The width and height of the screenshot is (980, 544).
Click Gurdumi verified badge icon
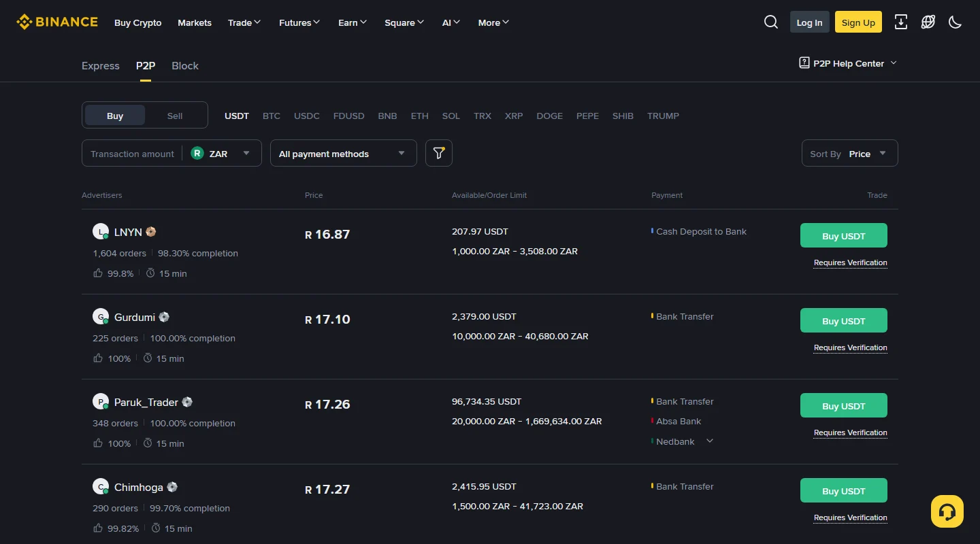(x=164, y=317)
